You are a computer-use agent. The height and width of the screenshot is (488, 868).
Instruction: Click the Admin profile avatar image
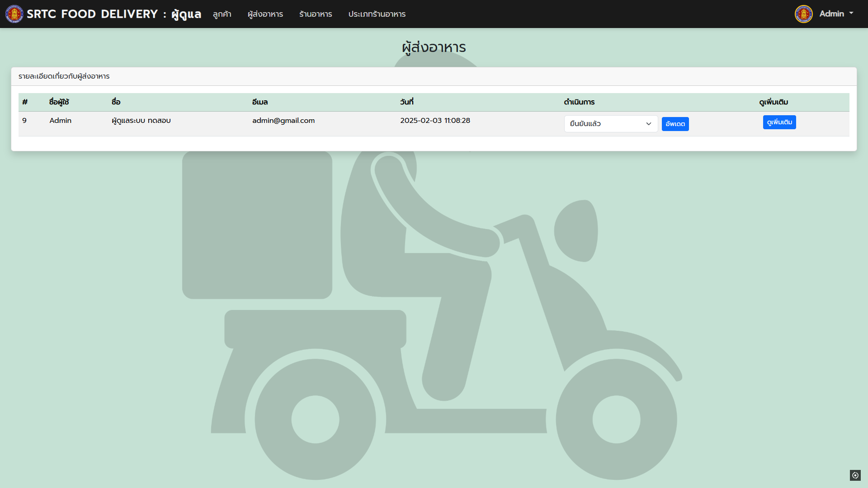[x=803, y=14]
